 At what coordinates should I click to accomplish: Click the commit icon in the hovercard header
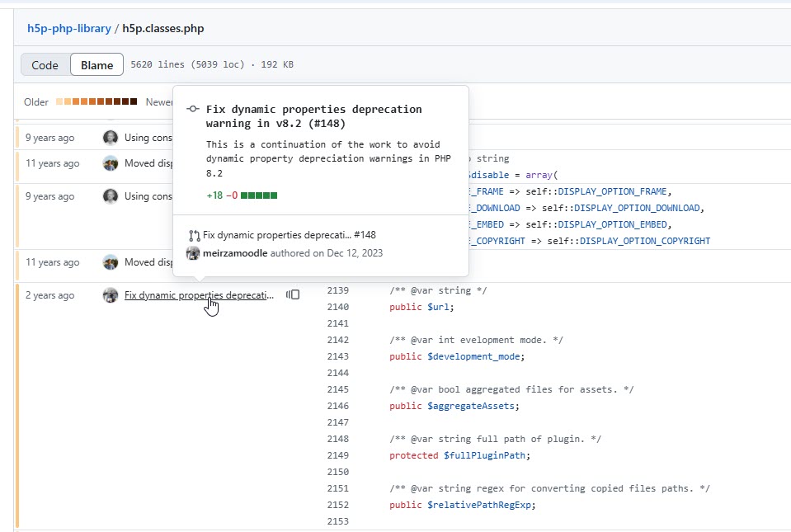(x=191, y=108)
